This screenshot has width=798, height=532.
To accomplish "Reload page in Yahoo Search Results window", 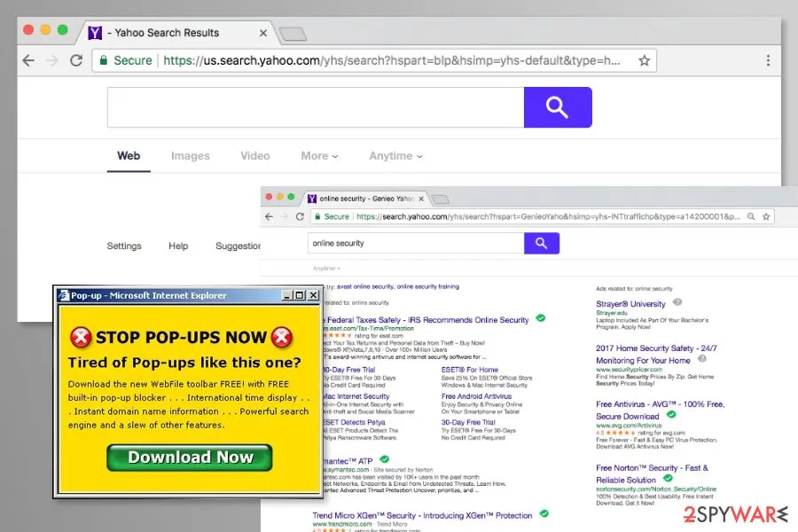I will coord(76,60).
